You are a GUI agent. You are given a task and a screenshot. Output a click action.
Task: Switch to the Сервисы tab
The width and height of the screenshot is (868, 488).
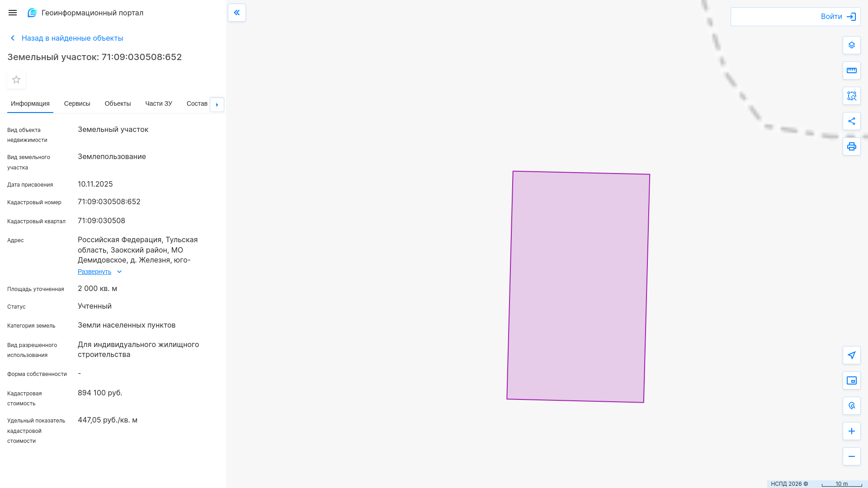[77, 103]
